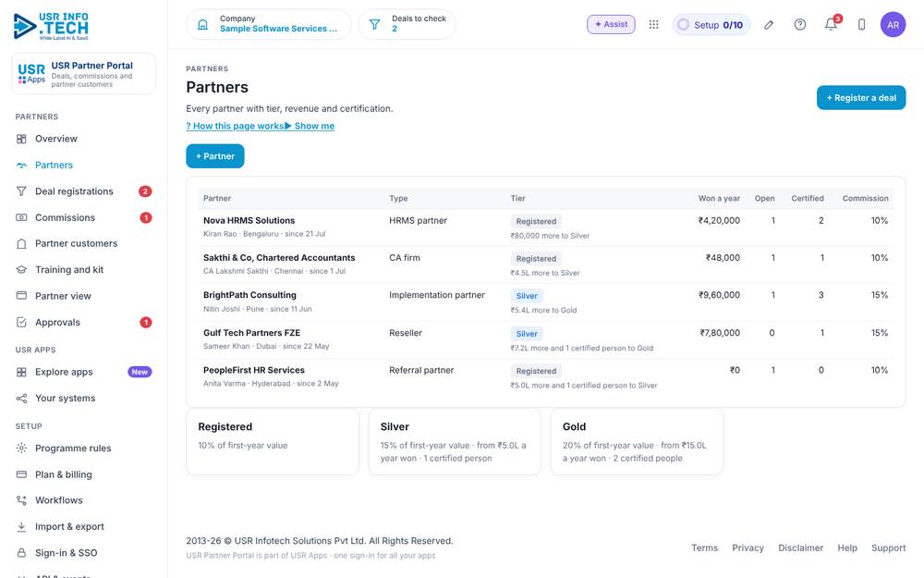The image size is (924, 578).
Task: Click the Register a deal button
Action: point(861,98)
